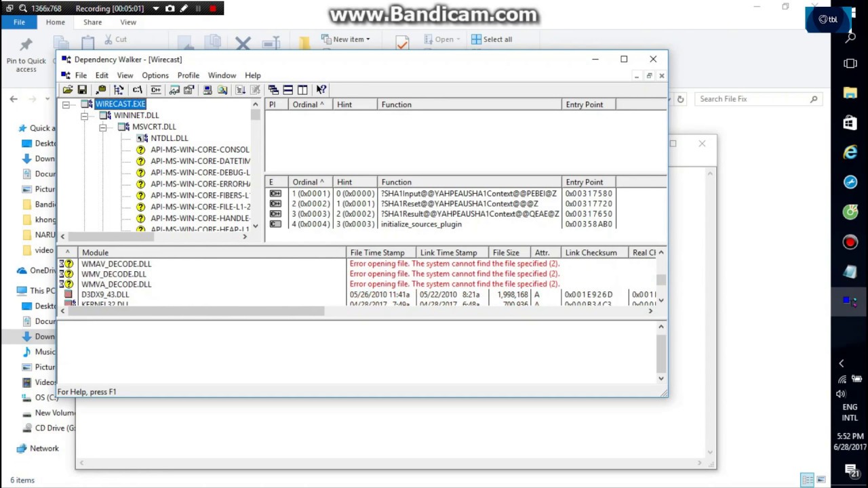Open the File menu in Dependency Walker

[81, 75]
